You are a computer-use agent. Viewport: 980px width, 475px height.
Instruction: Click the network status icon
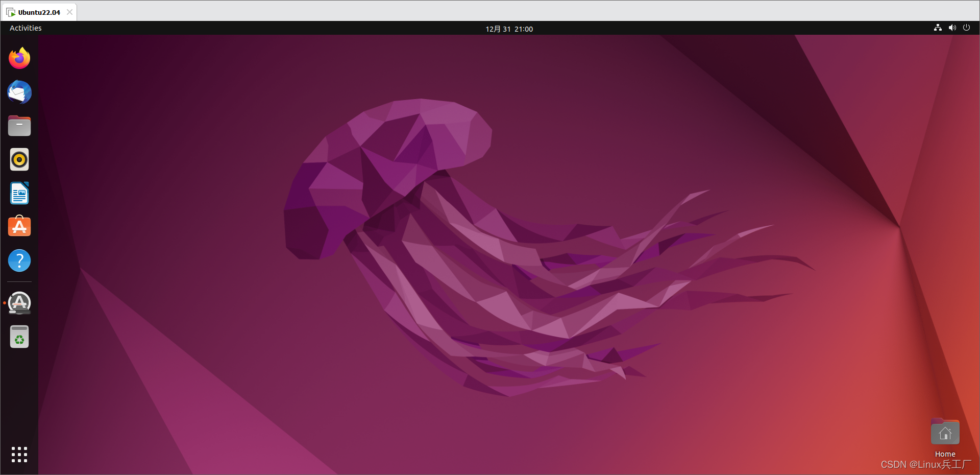pyautogui.click(x=938, y=28)
